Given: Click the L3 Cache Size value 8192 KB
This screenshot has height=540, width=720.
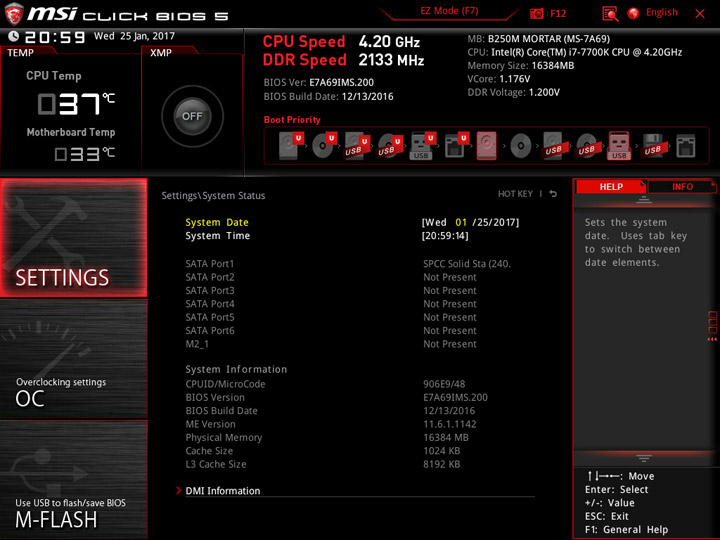Looking at the screenshot, I should pos(442,464).
